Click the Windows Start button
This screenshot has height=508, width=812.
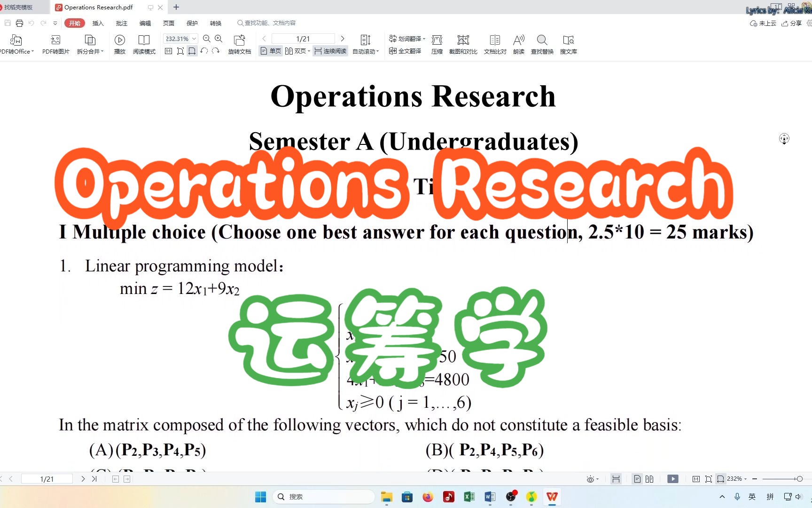[x=260, y=497]
